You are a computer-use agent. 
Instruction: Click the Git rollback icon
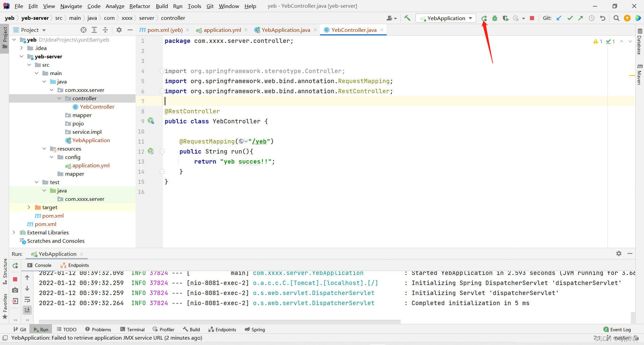[603, 18]
